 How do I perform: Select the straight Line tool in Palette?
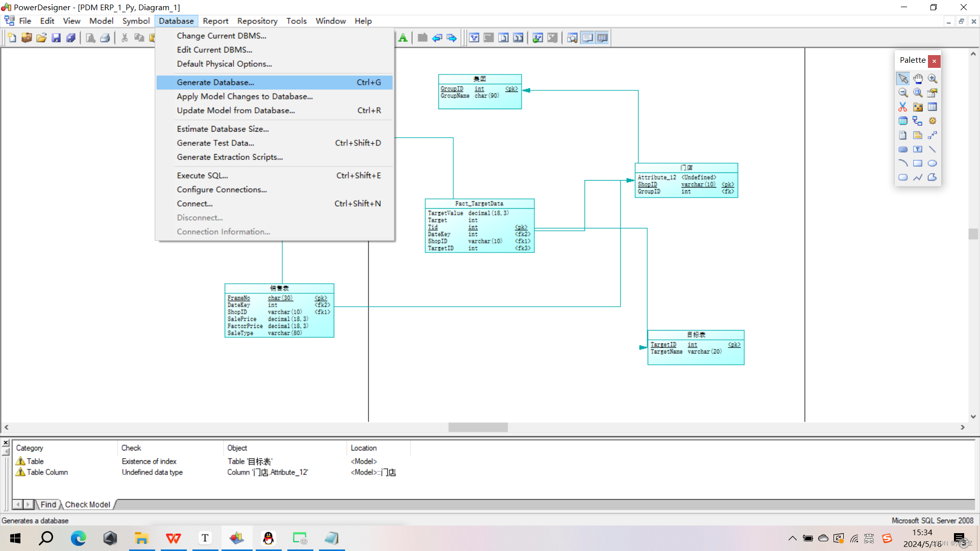[933, 149]
